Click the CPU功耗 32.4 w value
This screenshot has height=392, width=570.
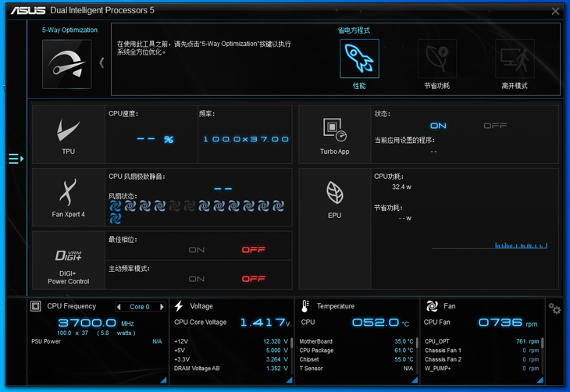pyautogui.click(x=401, y=187)
